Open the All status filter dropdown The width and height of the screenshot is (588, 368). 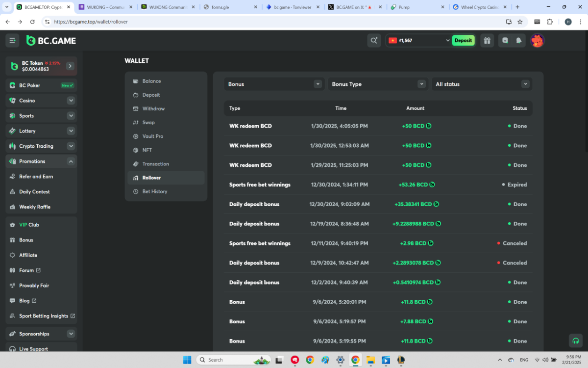pos(482,84)
